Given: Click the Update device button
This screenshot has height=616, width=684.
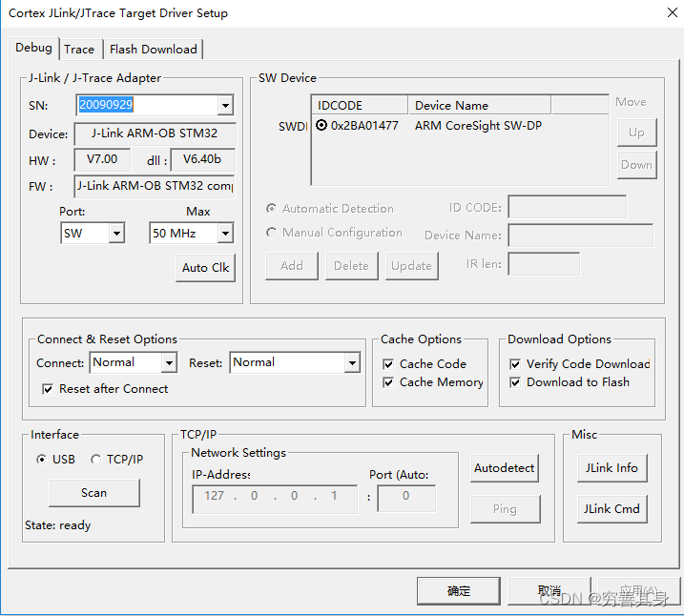Looking at the screenshot, I should coord(412,266).
